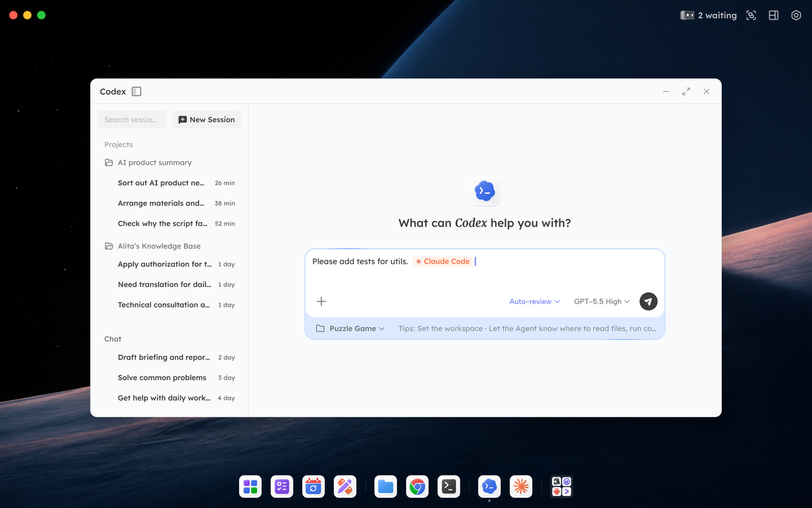Minimize the Codex window

pyautogui.click(x=666, y=91)
